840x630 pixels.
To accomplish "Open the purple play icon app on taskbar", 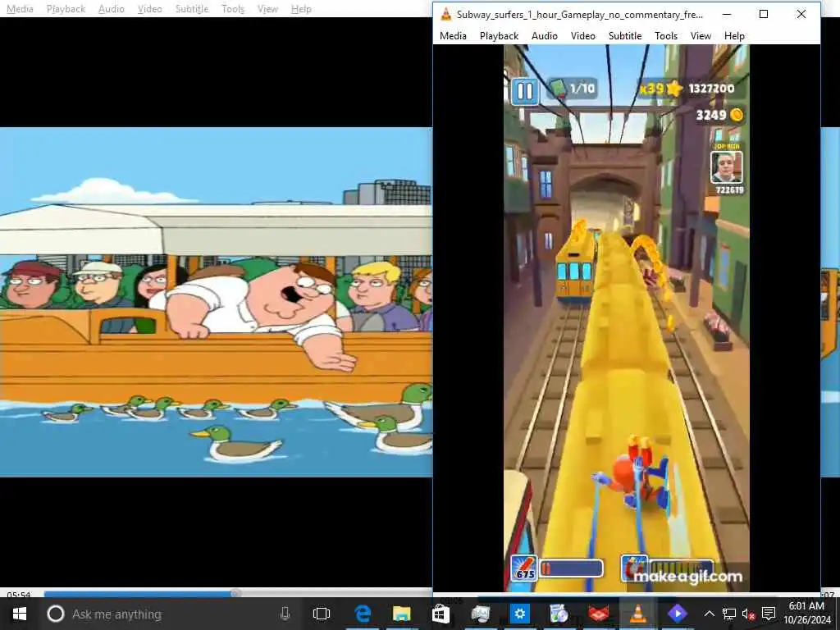I will click(677, 614).
